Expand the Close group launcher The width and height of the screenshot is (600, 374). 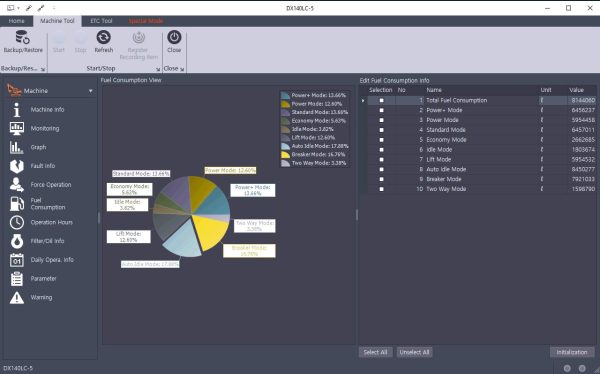click(x=182, y=69)
